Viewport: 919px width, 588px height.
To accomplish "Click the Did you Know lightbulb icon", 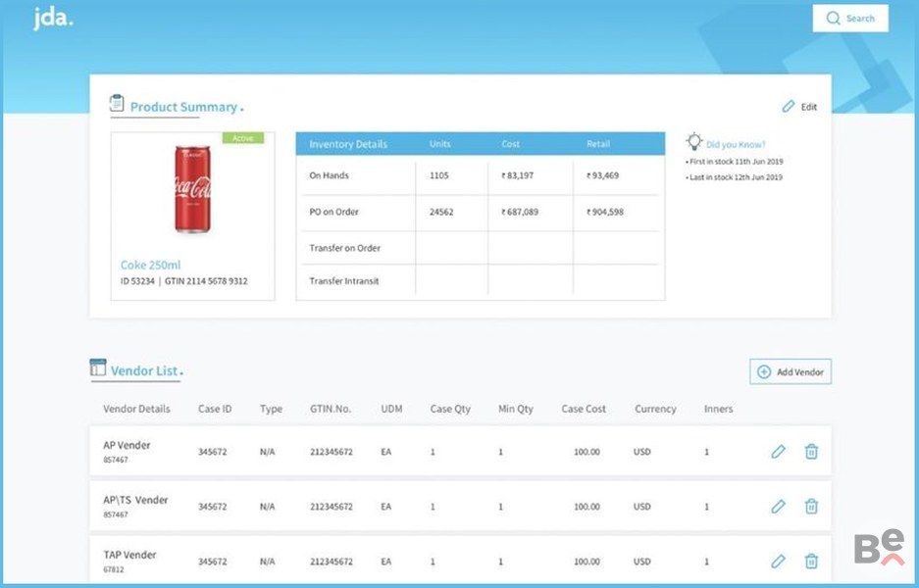I will coord(694,142).
